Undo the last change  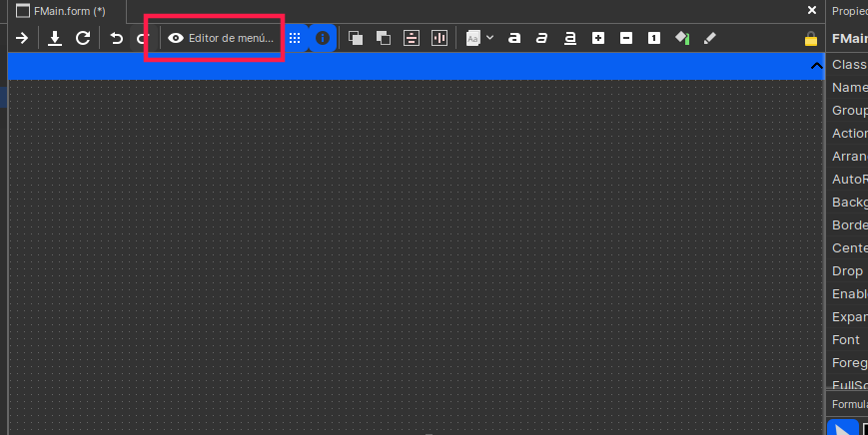(x=117, y=38)
